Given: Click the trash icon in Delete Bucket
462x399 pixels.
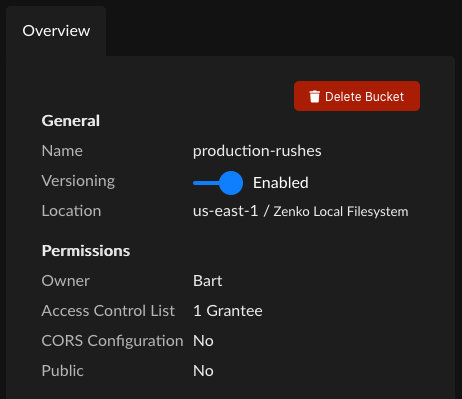Looking at the screenshot, I should point(314,96).
